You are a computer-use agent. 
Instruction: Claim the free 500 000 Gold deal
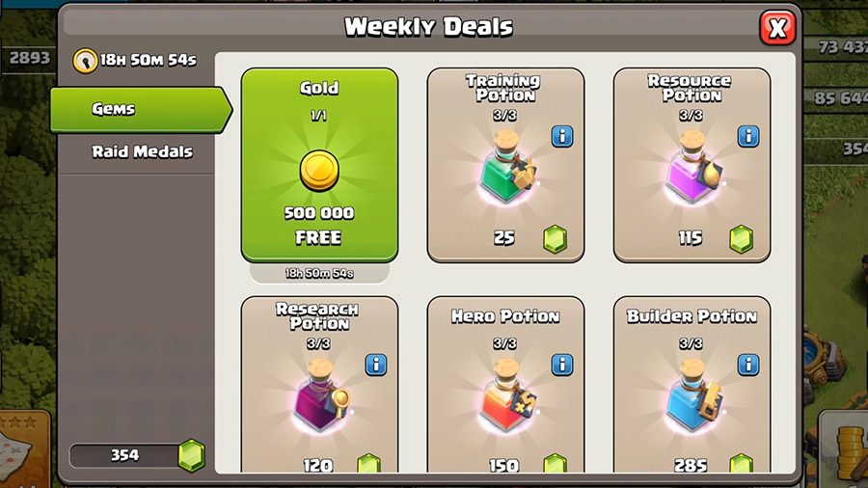[319, 165]
